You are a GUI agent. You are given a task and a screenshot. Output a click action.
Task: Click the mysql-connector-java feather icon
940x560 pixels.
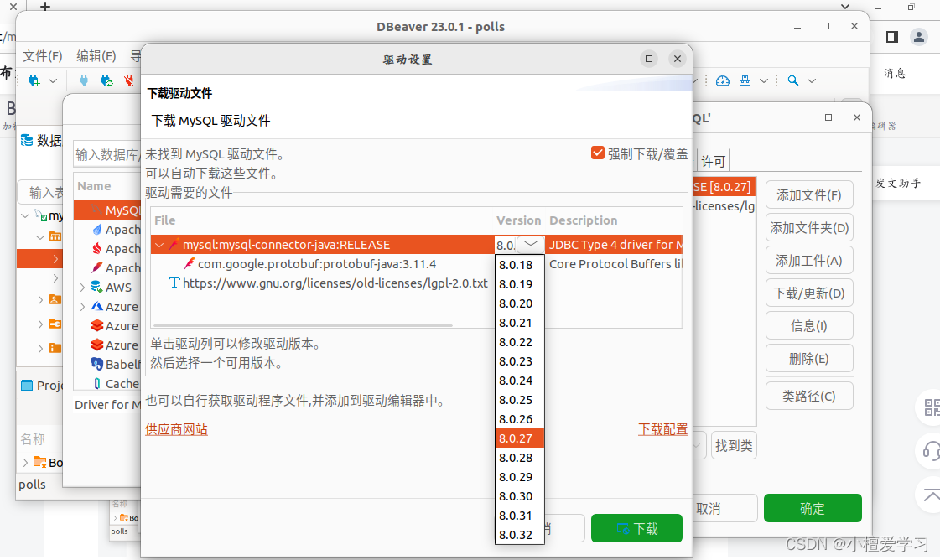174,245
